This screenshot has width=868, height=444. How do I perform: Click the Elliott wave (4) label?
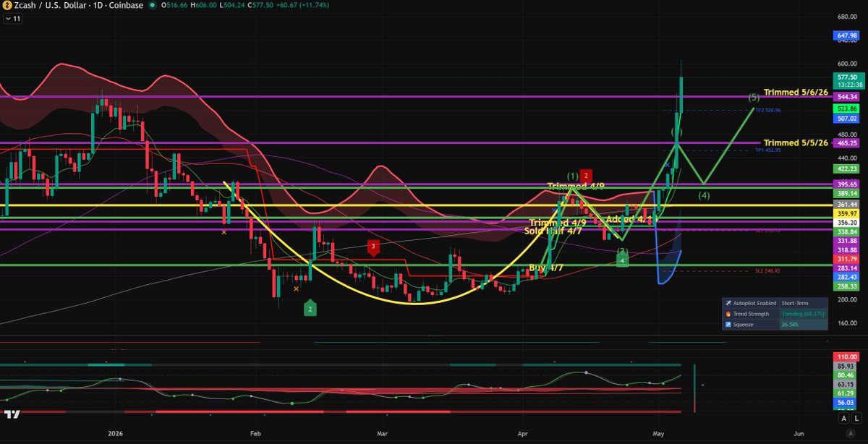tap(704, 195)
